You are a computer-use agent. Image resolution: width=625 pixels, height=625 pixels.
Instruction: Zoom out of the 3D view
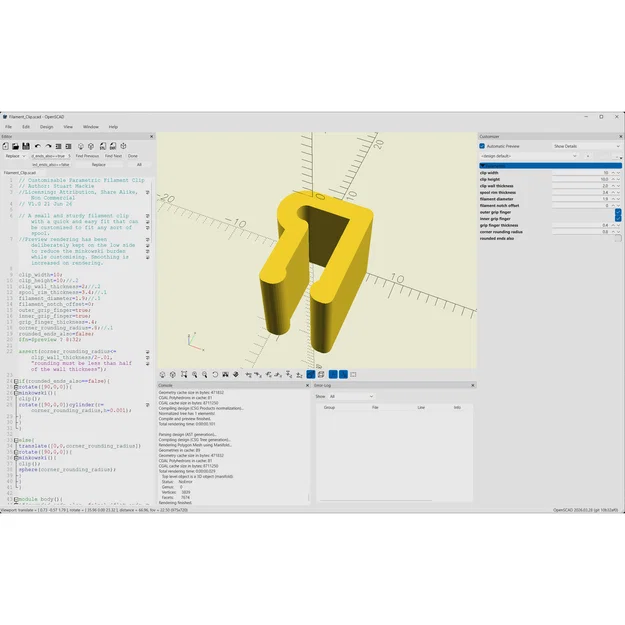coord(204,374)
